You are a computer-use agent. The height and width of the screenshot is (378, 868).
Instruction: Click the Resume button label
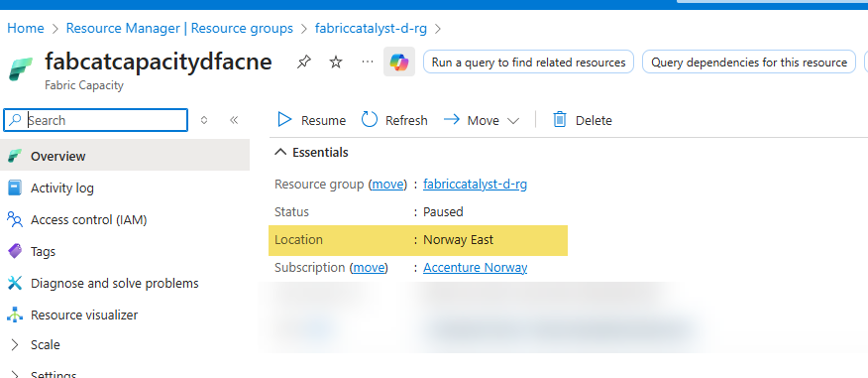point(323,120)
